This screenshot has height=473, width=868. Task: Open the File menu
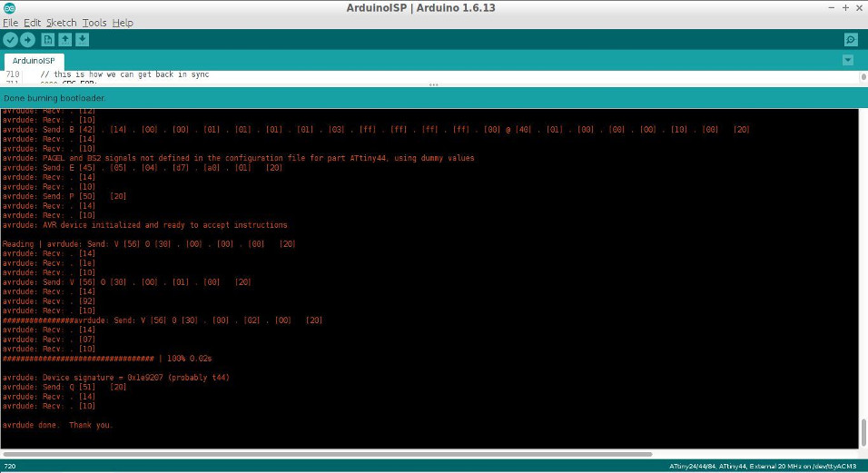(x=11, y=23)
